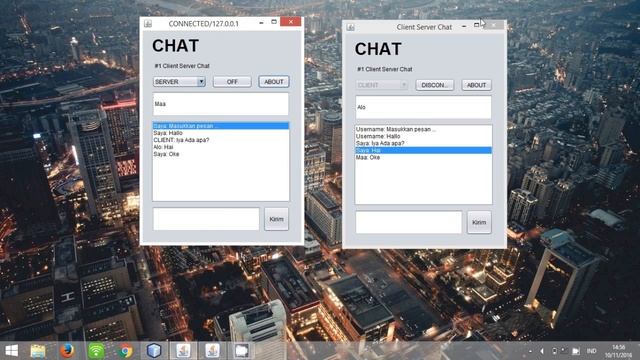Focus the message input box in server window
Viewport: 640px width, 360px height.
(206, 219)
